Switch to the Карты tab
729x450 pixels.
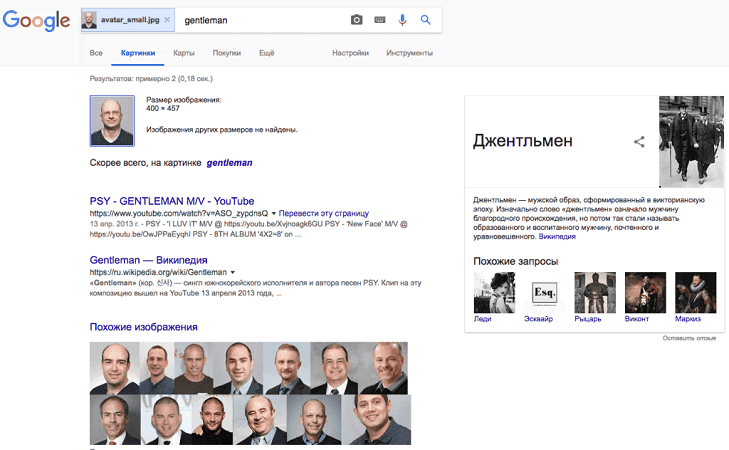pyautogui.click(x=184, y=53)
